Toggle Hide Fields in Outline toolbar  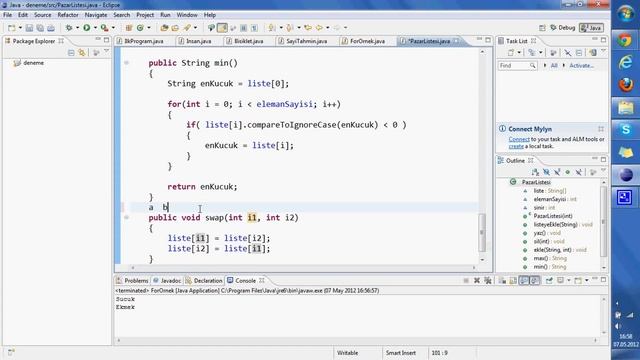tap(546, 172)
